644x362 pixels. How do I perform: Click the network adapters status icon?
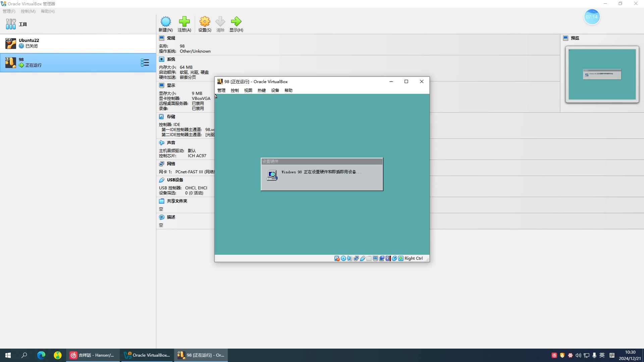point(356,258)
